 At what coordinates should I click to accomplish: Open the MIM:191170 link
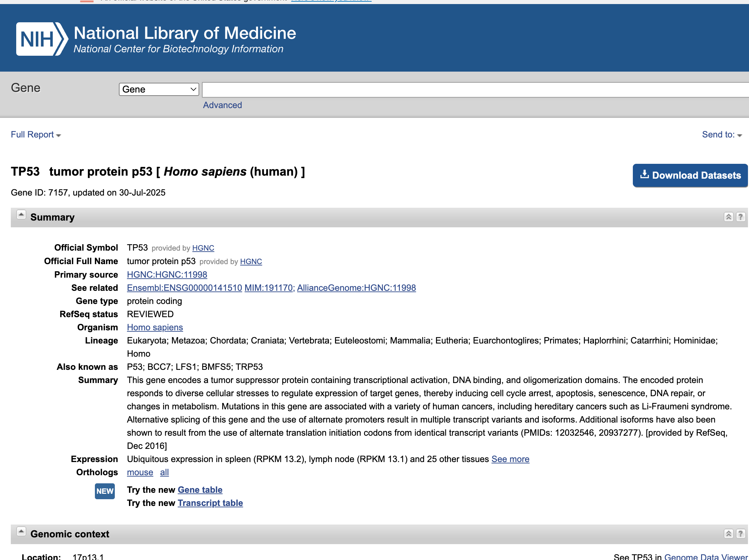pyautogui.click(x=269, y=288)
